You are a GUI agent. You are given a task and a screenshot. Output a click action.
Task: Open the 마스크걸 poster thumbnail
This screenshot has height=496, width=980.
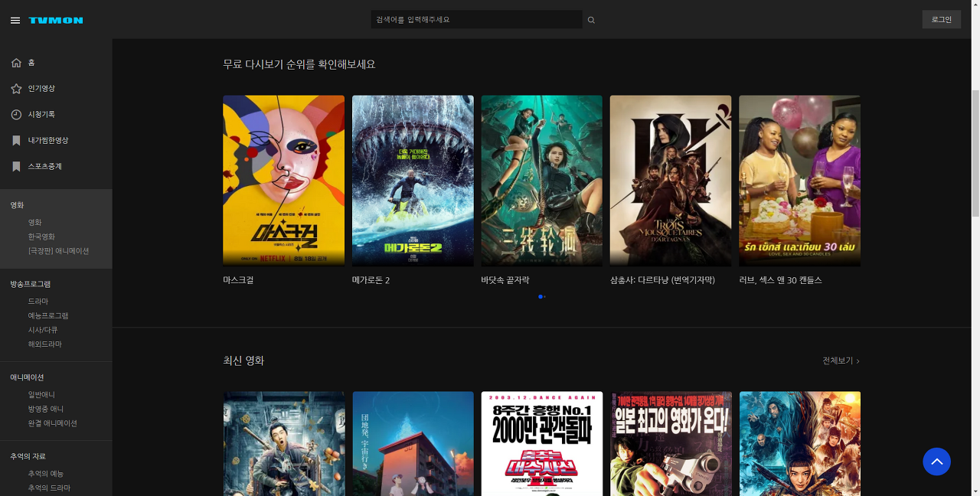point(283,181)
